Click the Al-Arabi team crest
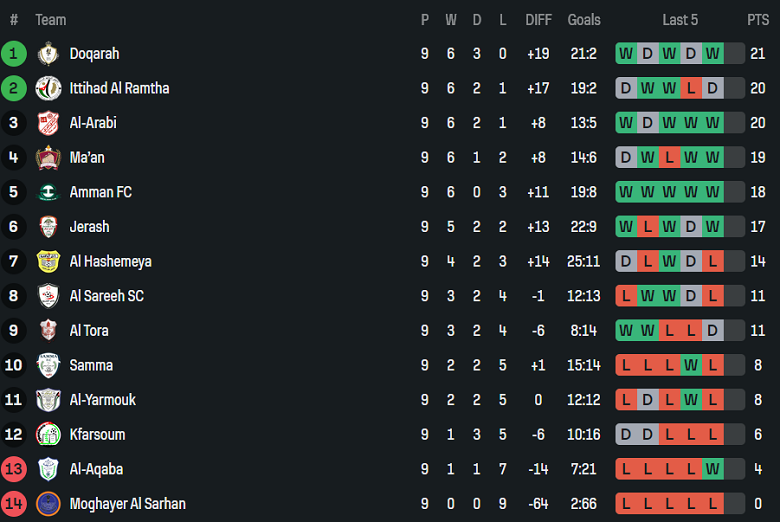 pyautogui.click(x=48, y=123)
